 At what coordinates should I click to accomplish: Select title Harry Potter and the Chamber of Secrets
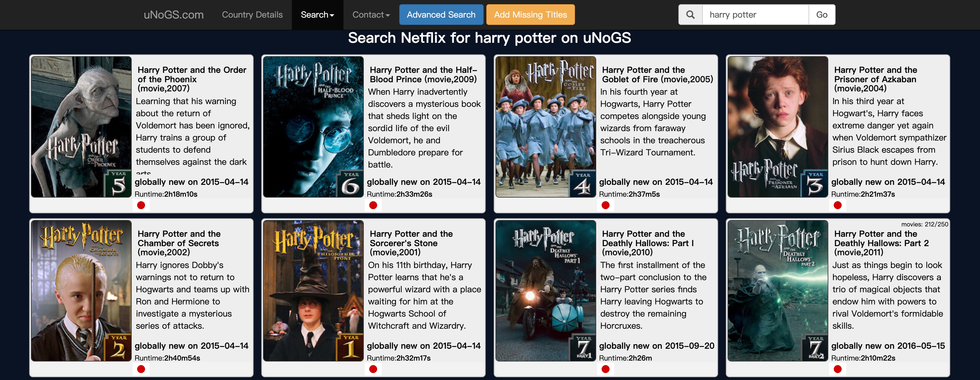179,243
